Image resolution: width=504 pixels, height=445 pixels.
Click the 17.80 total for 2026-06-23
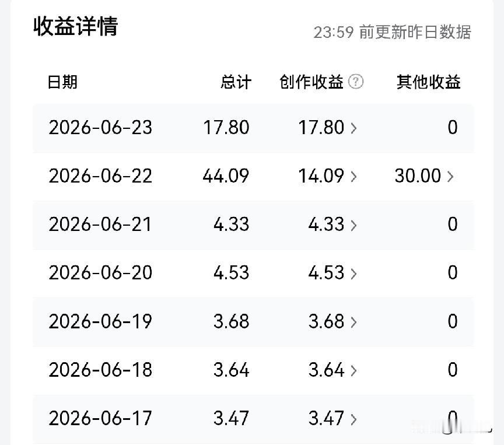tap(226, 127)
